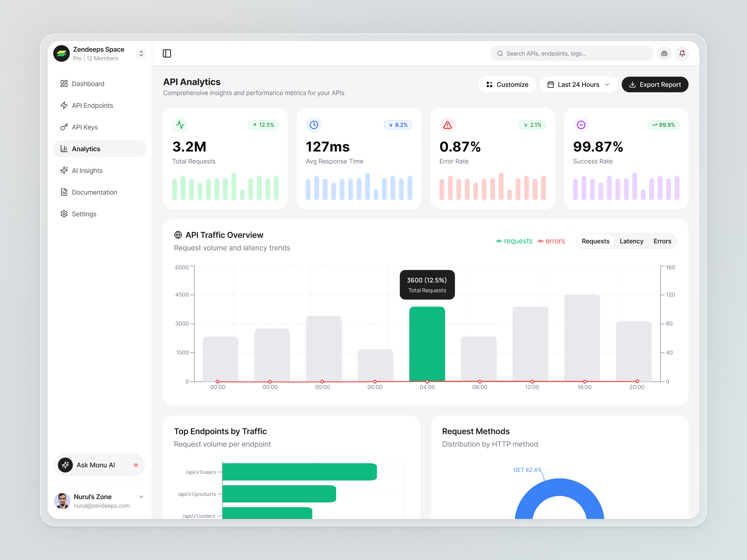Toggle the errors legend in API Traffic Overview
Viewport: 747px width, 560px height.
tap(552, 241)
